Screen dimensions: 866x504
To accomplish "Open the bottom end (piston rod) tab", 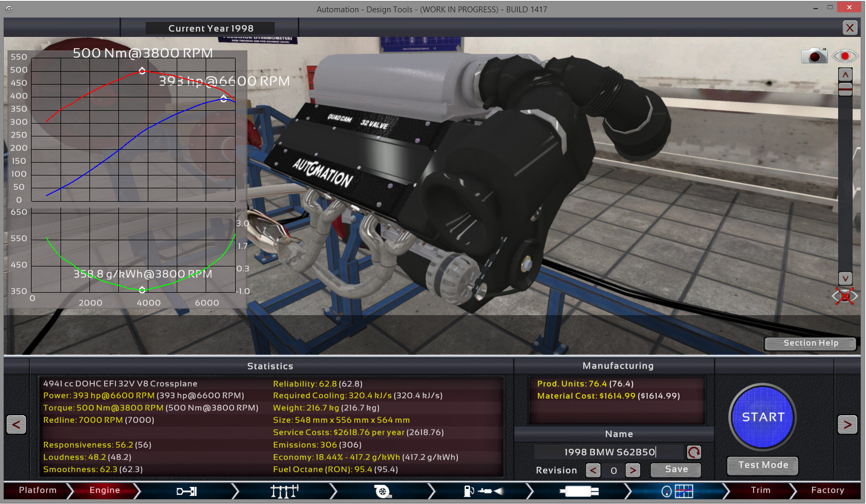I will (187, 491).
